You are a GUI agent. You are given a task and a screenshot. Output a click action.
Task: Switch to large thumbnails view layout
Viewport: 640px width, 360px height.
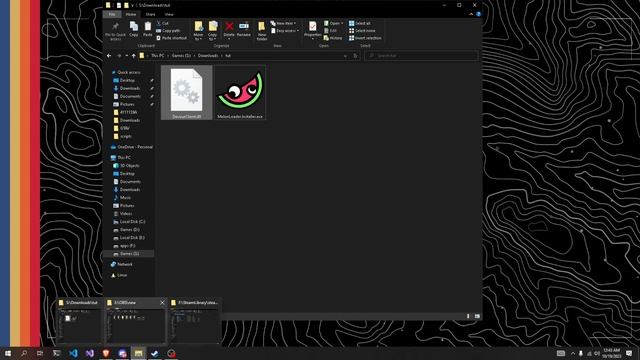(x=477, y=316)
